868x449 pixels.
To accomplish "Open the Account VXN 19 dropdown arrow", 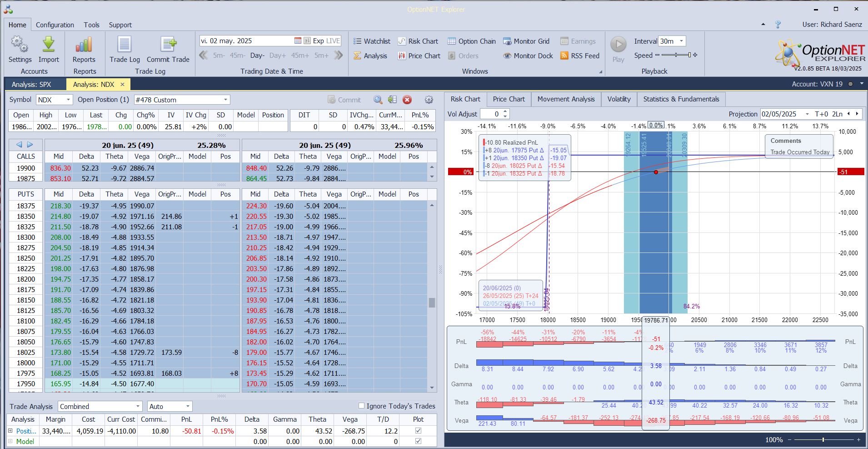I will click(862, 84).
